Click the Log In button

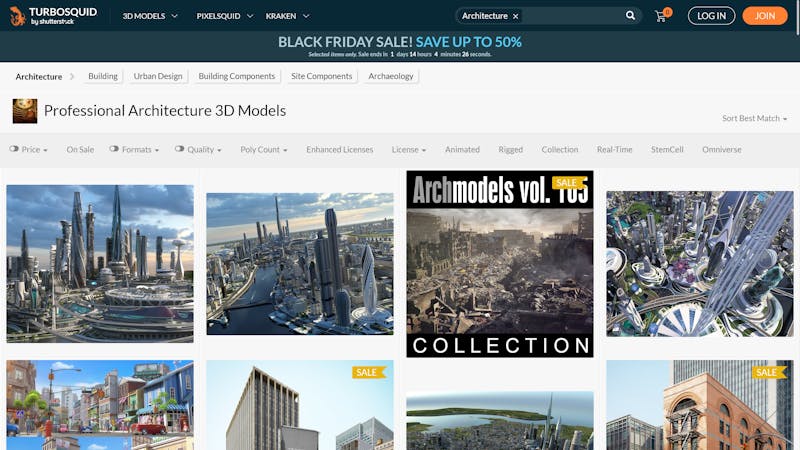tap(711, 16)
